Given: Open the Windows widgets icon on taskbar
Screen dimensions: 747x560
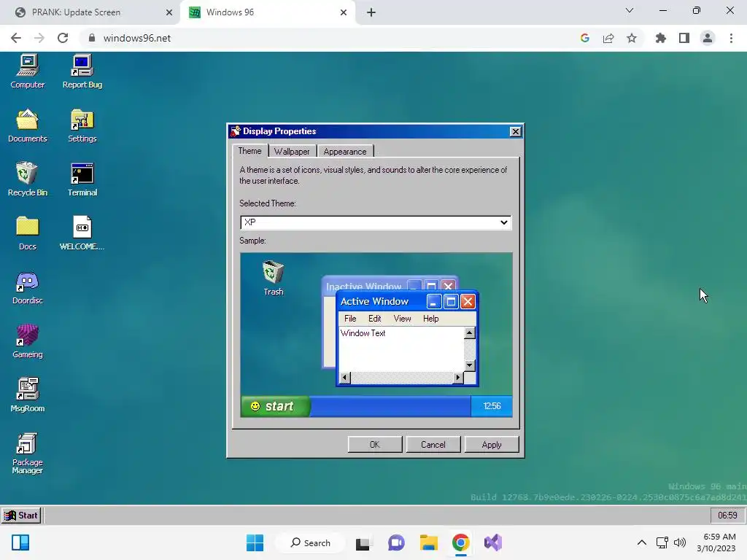Looking at the screenshot, I should pyautogui.click(x=20, y=542).
